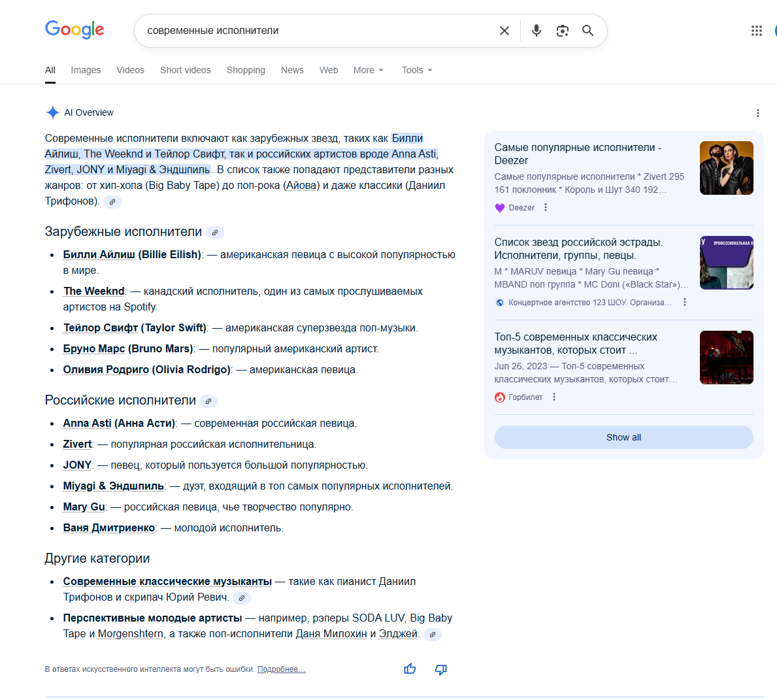Click Zivert link in Russian artists list
The width and height of the screenshot is (777, 700).
coord(77,444)
